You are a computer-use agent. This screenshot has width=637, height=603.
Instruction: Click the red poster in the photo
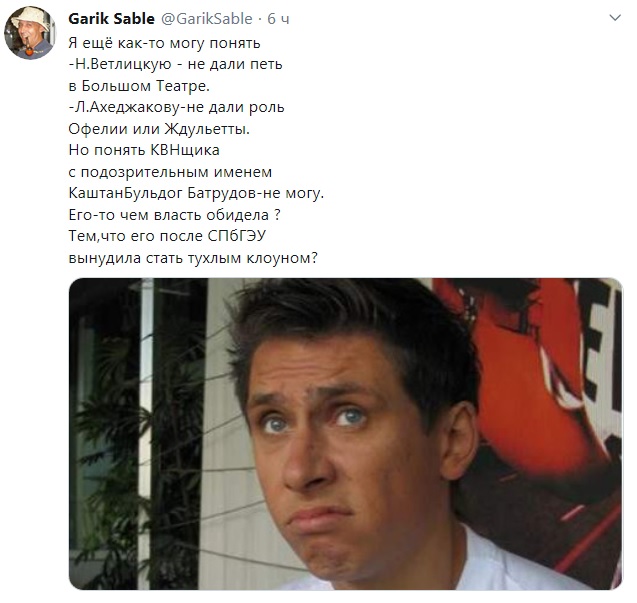coord(528,386)
